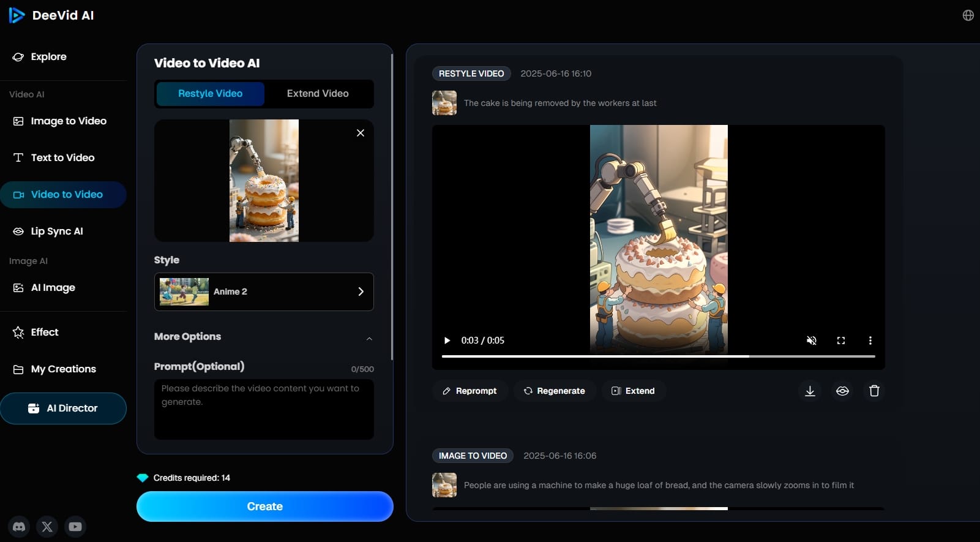Screen dimensions: 980x542
Task: Click the RESTYLE VIDEO tag
Action: pyautogui.click(x=471, y=73)
